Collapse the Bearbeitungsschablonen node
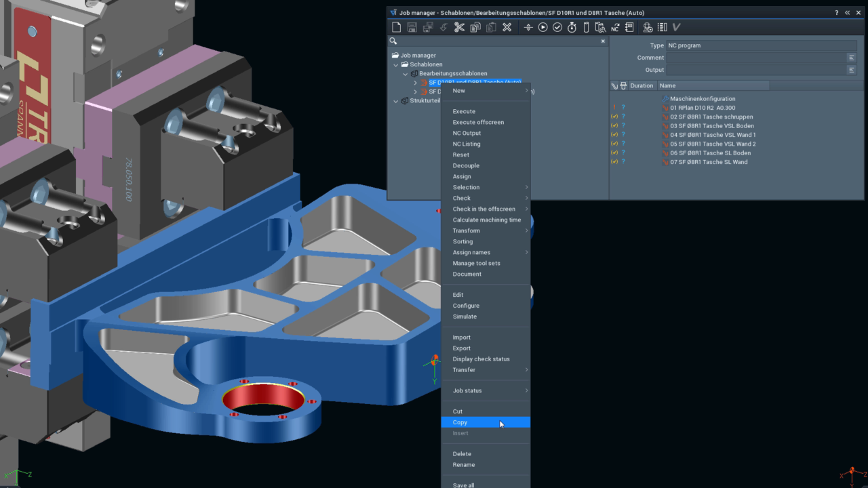 [x=406, y=73]
